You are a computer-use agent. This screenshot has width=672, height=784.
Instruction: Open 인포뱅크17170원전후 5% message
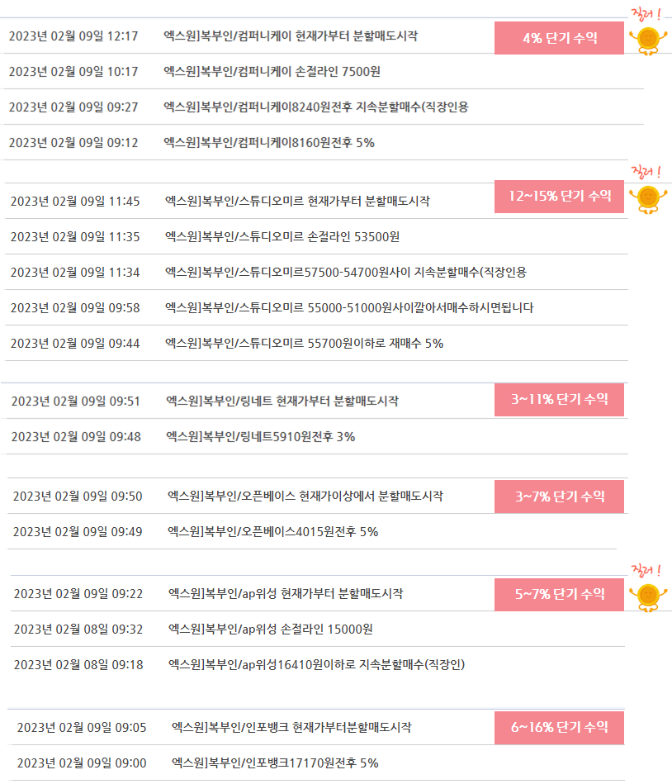point(275,763)
